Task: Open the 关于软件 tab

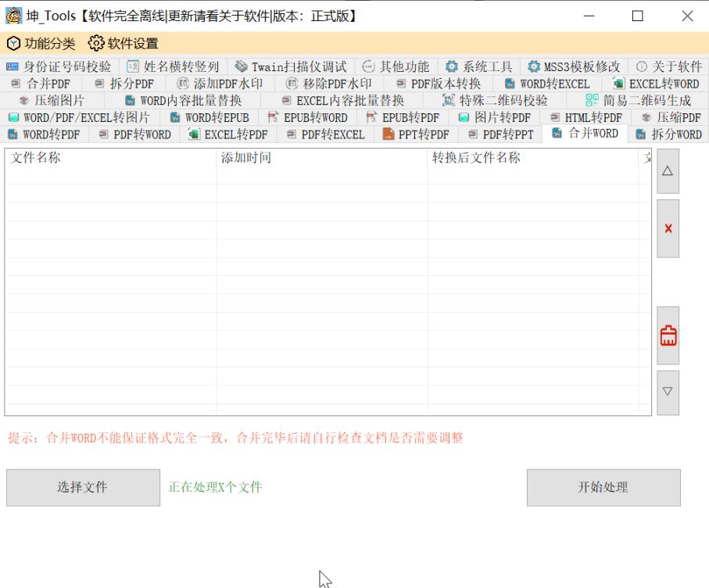Action: pos(669,67)
